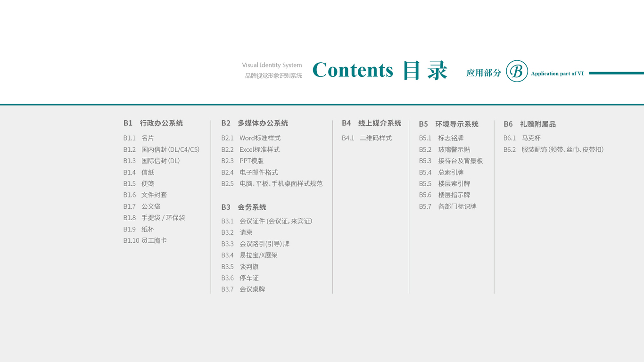Screen dimensions: 644x362
Task: Click 'Visual Identity System' subtitle
Action: tap(272, 65)
